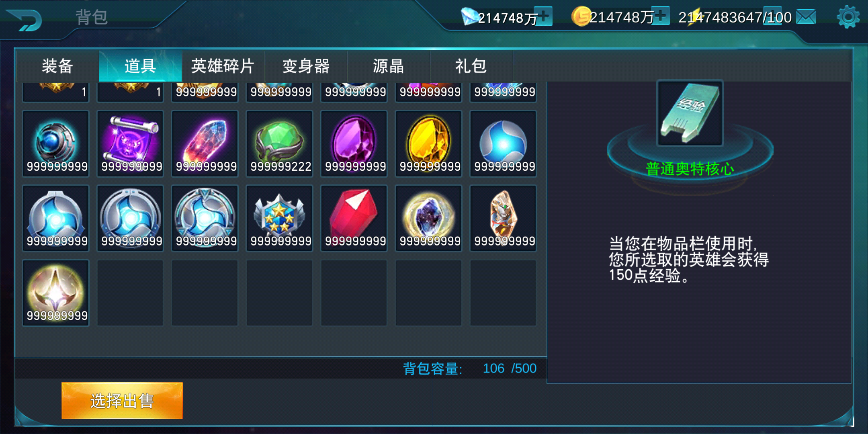The height and width of the screenshot is (434, 868).
Task: Open the 变身器 tab
Action: (306, 66)
